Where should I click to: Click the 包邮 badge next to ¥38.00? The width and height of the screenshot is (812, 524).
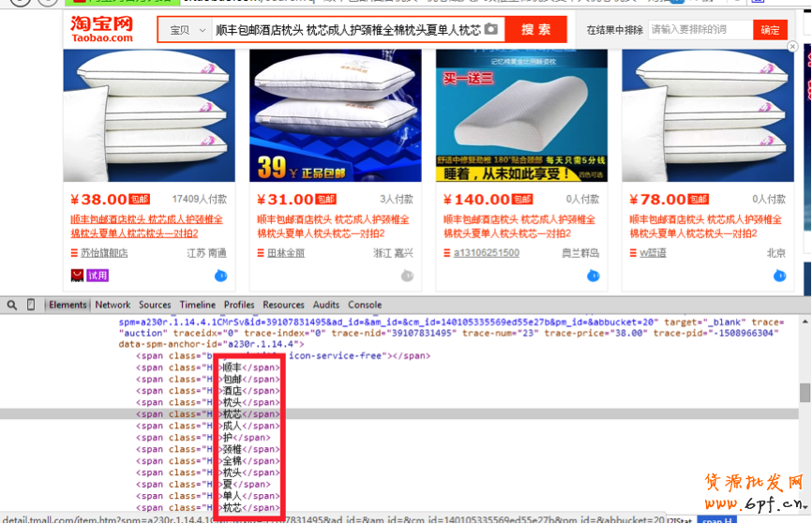(x=140, y=200)
